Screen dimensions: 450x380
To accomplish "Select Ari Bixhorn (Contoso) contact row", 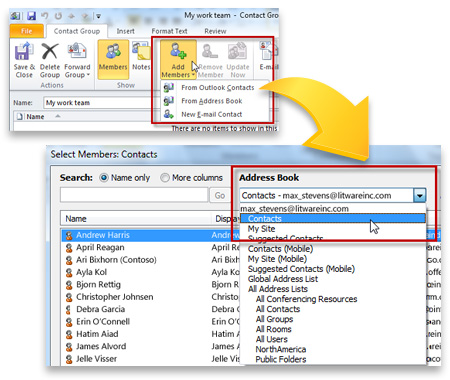I will 151,260.
